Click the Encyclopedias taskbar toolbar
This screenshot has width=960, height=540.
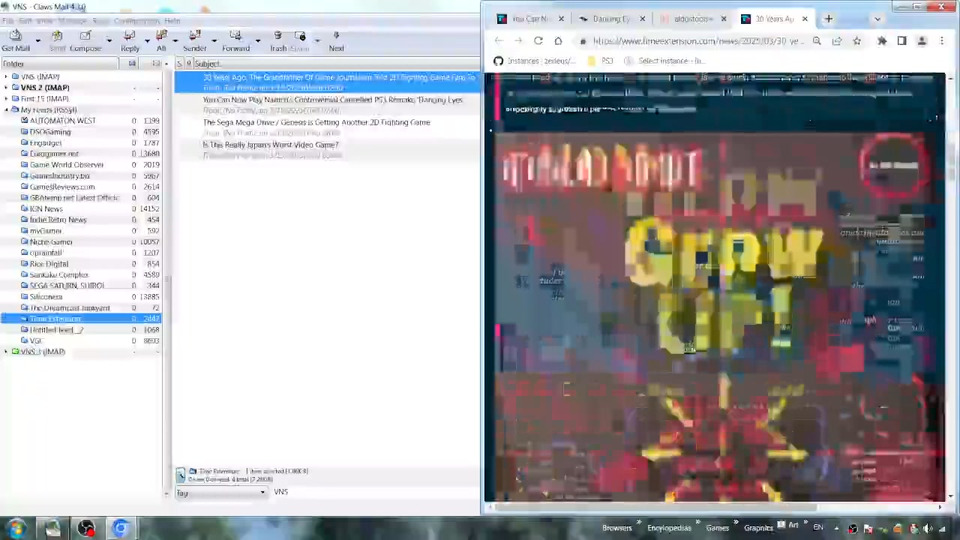coord(669,528)
